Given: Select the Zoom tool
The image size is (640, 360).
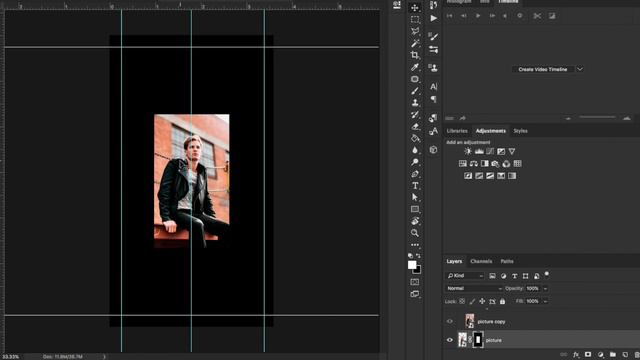Looking at the screenshot, I should [x=415, y=233].
